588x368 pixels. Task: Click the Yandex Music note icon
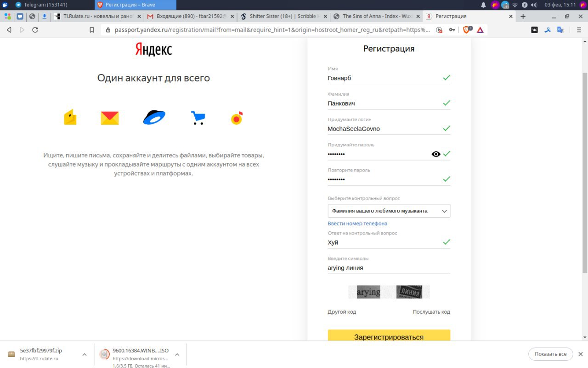coord(237,118)
